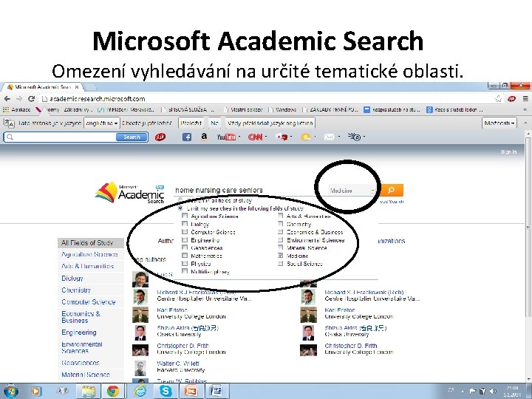Check the Mathematics checkbox
The width and height of the screenshot is (532, 399).
185,256
